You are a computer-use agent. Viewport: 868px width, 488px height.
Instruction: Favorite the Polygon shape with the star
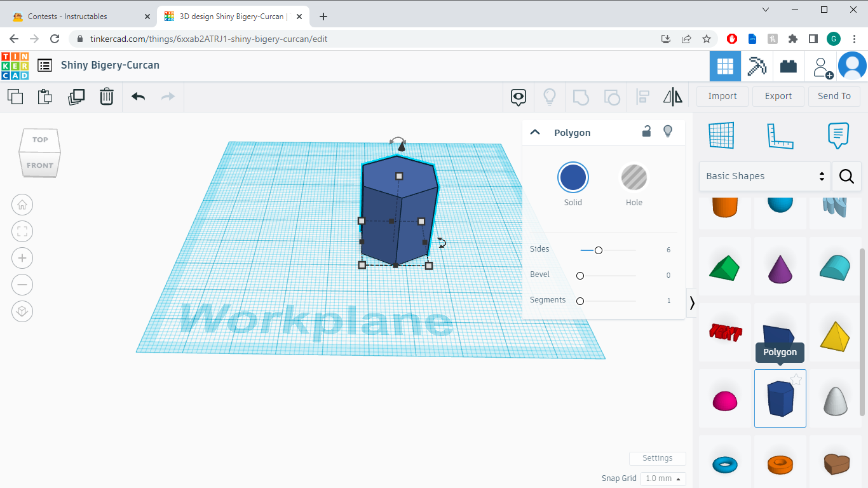(796, 380)
